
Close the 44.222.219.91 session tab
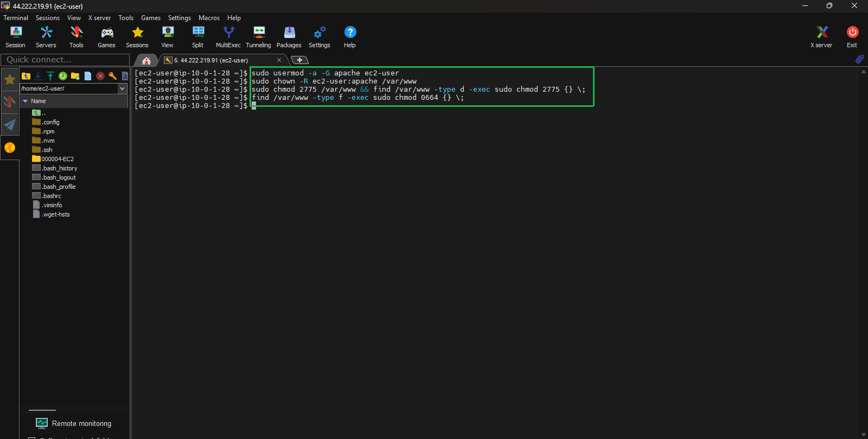click(x=279, y=60)
